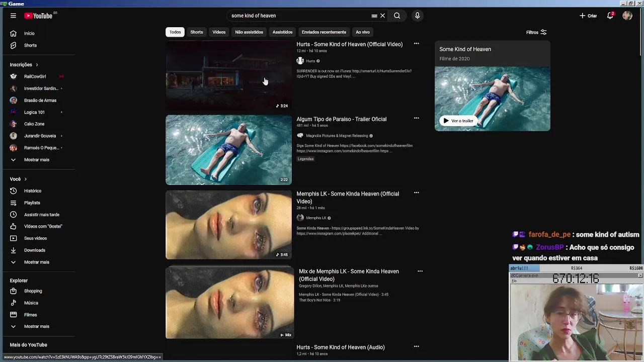Open the Criar upload menu

pos(588,16)
